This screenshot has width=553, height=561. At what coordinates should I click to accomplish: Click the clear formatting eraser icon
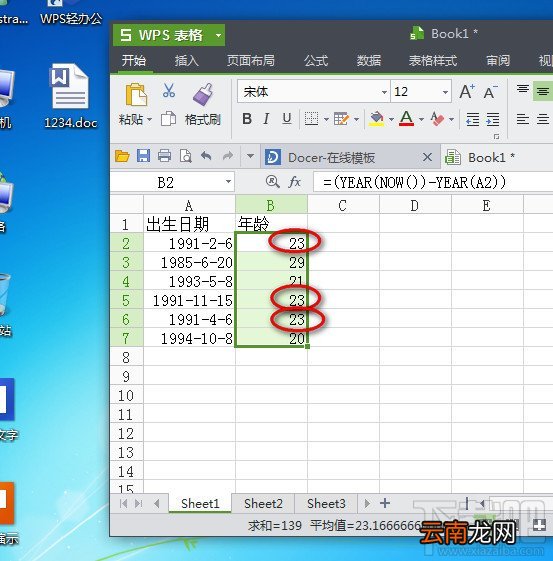[437, 119]
